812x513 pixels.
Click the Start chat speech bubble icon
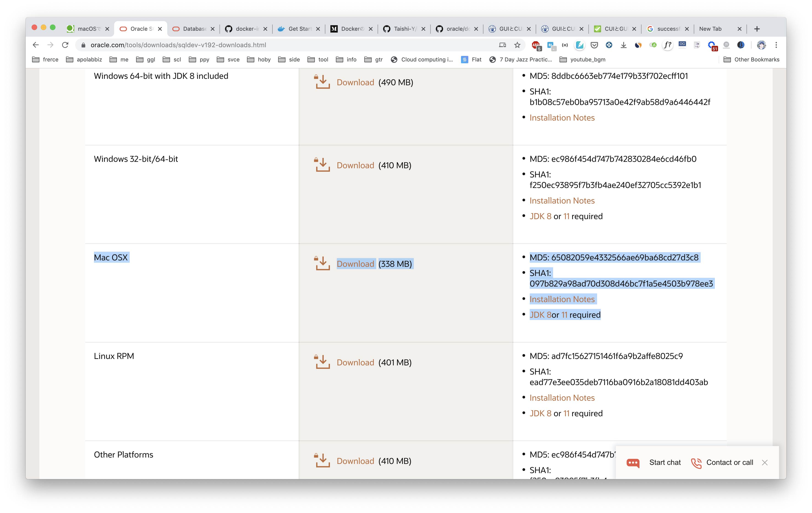(x=633, y=462)
